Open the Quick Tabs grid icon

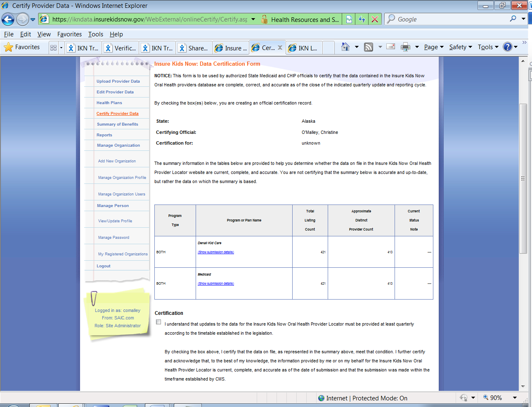tap(53, 48)
